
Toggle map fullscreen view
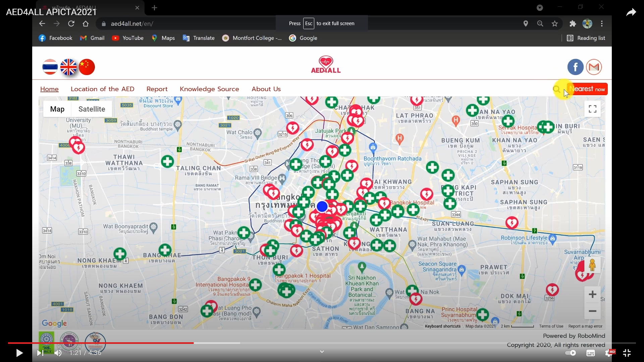point(593,109)
